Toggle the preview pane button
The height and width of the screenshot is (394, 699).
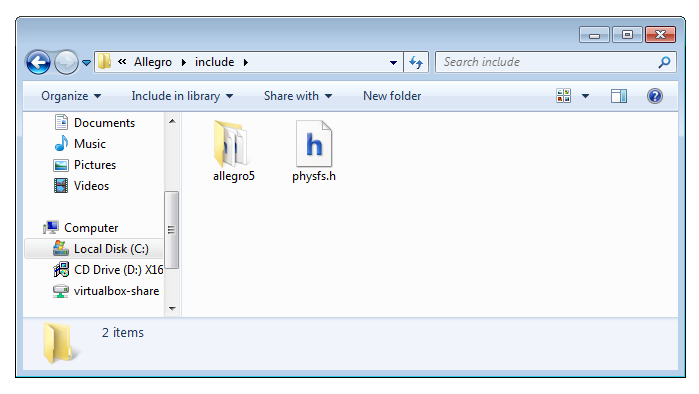(619, 96)
